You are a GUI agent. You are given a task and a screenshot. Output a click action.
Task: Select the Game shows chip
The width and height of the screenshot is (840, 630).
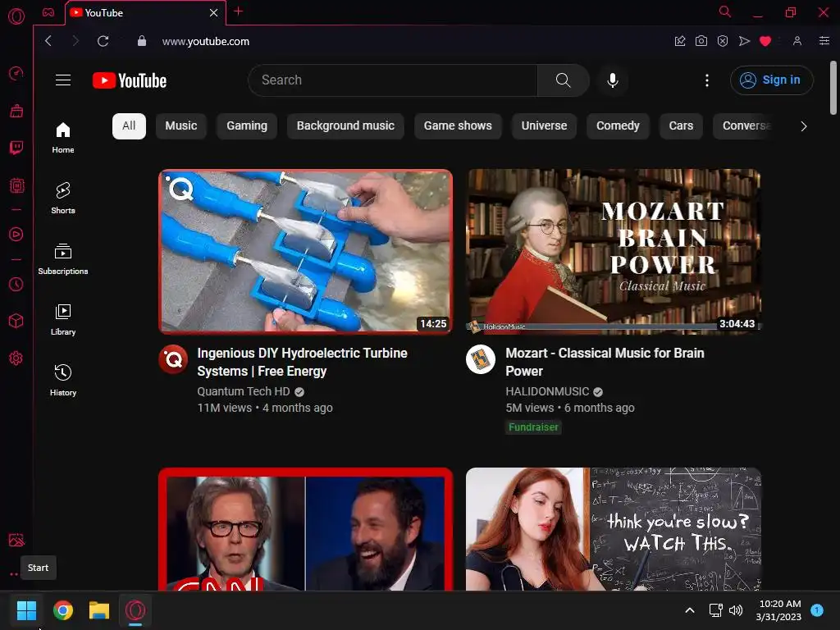click(458, 126)
